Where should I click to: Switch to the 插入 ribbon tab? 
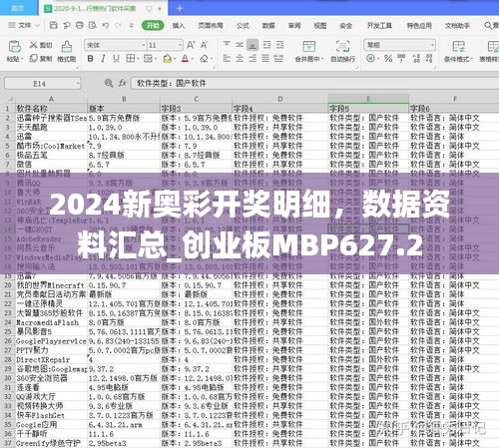[x=179, y=25]
